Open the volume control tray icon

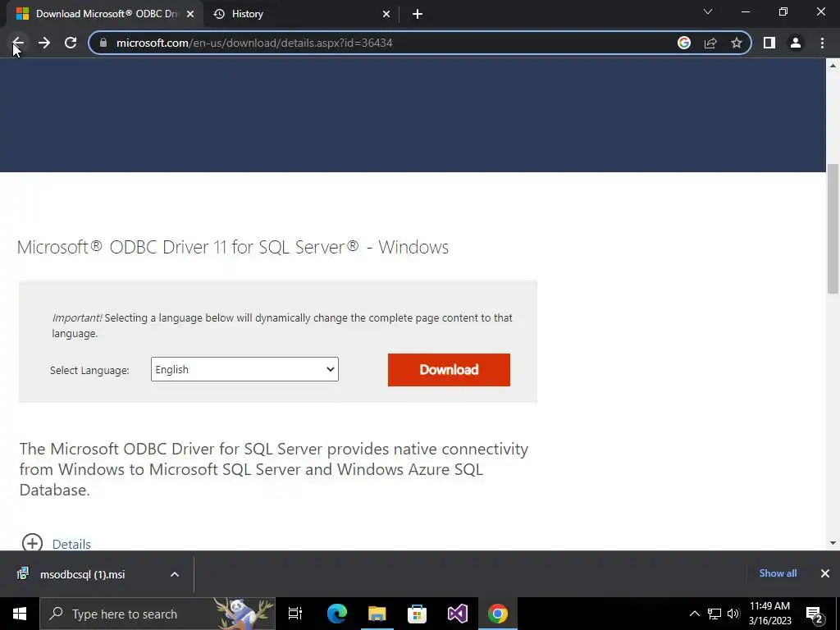(733, 614)
